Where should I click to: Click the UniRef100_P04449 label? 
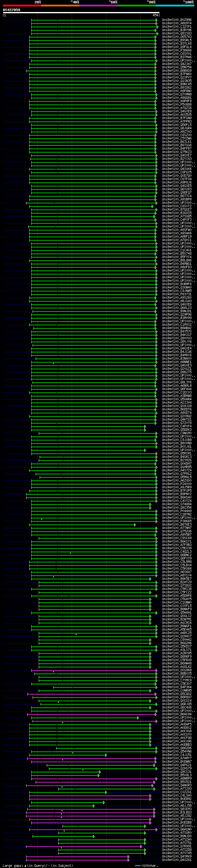click(x=177, y=511)
